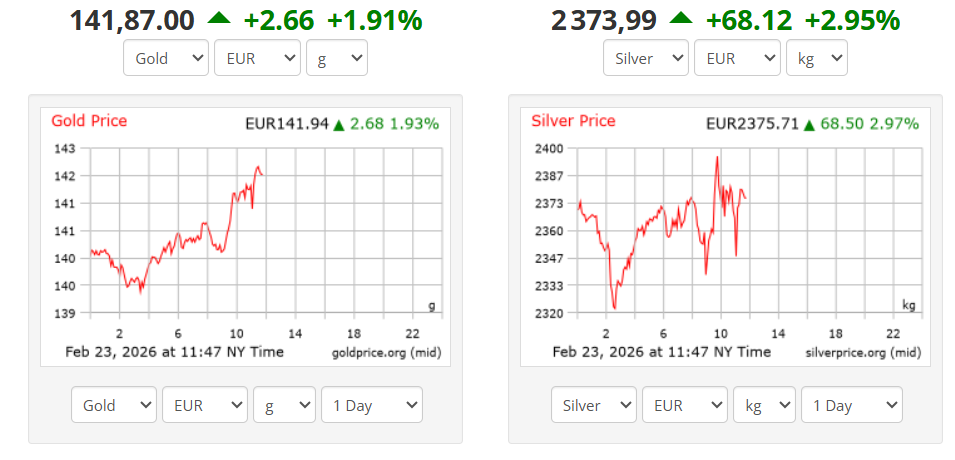
Task: Open the top Gold metal dropdown
Action: click(x=166, y=58)
